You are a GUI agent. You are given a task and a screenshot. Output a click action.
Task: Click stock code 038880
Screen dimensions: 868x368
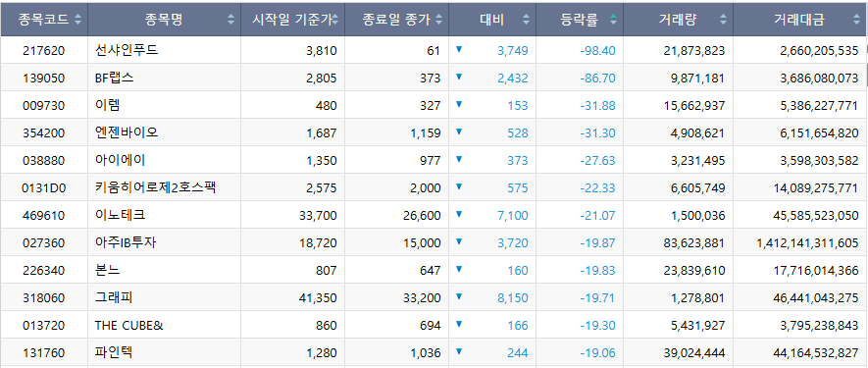[44, 161]
